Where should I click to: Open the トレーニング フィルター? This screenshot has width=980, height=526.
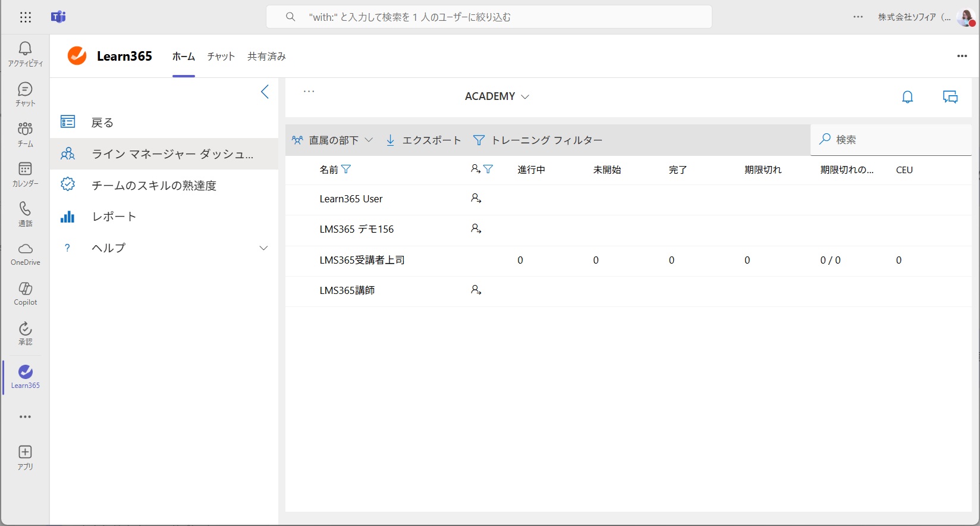click(538, 140)
